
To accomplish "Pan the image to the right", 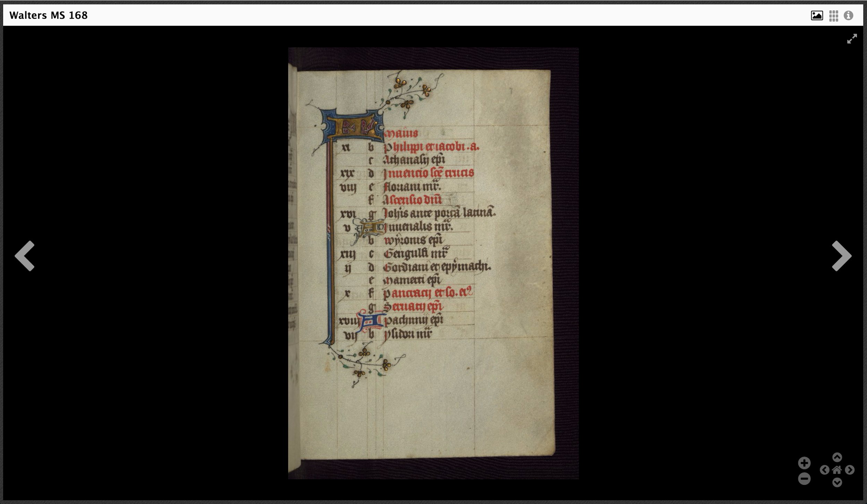I will click(x=850, y=470).
